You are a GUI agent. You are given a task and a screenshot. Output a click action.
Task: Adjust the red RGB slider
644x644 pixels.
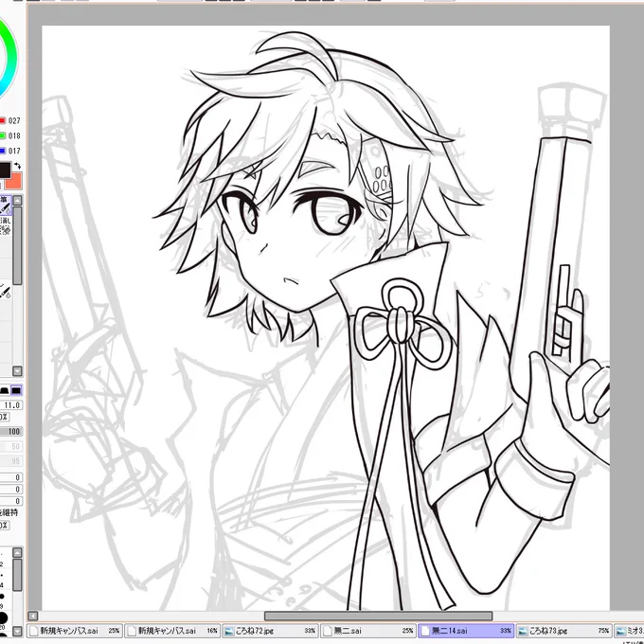[3, 120]
